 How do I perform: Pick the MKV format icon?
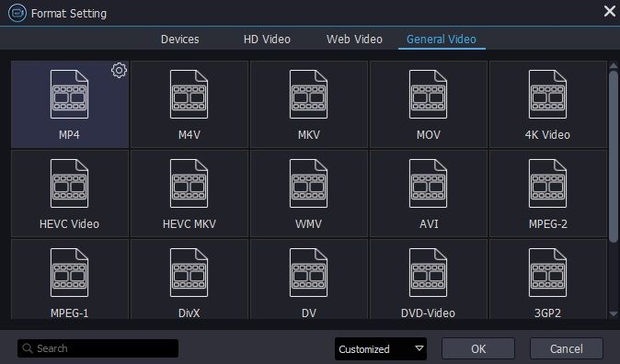[308, 95]
